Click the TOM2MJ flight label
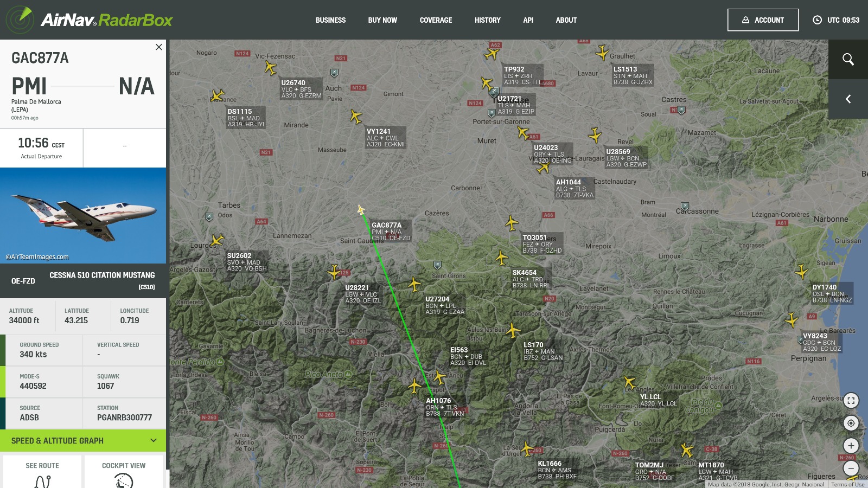Screen dimensions: 868x488 tap(655, 471)
